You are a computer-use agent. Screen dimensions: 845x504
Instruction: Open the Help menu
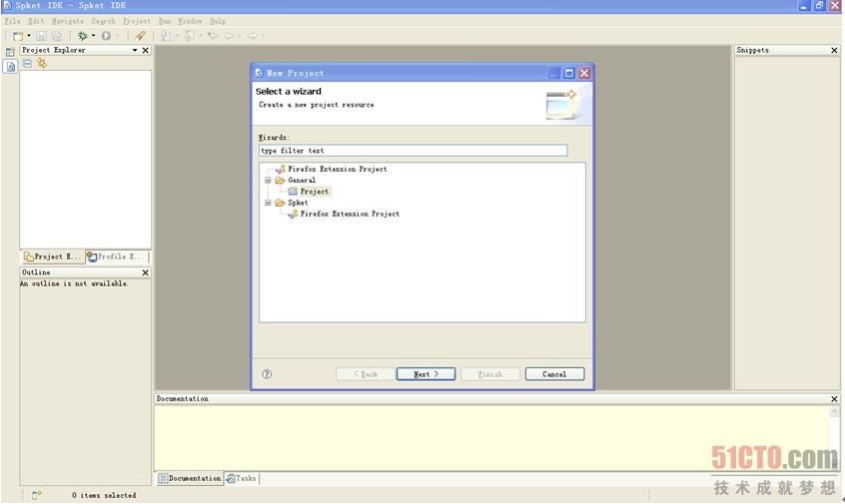pos(217,21)
